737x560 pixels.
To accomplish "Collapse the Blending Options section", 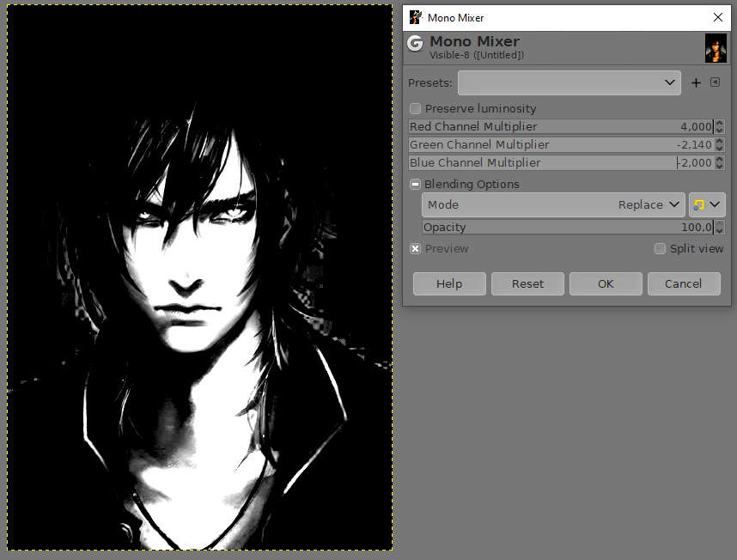I will pos(416,184).
